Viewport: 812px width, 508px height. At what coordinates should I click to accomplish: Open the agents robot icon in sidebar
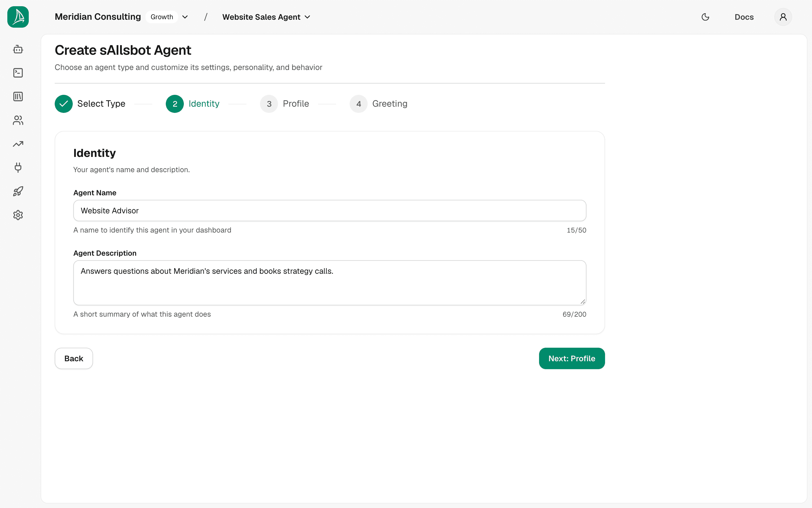pyautogui.click(x=18, y=49)
